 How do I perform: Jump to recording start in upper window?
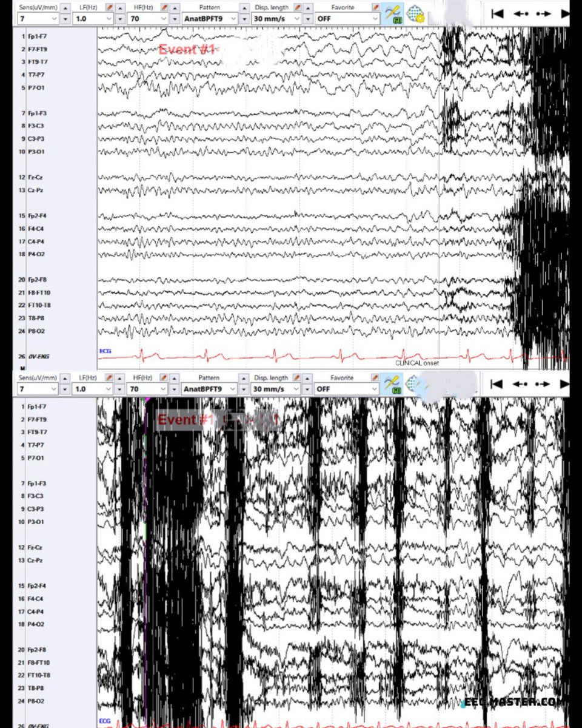497,14
